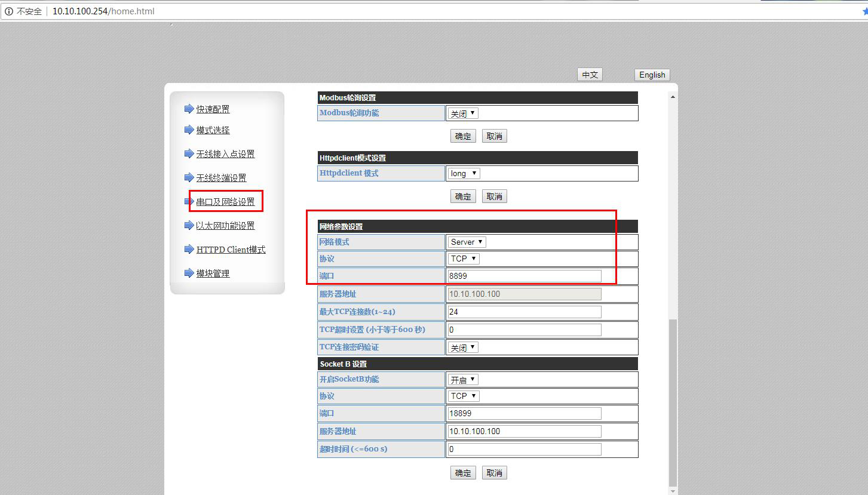The height and width of the screenshot is (495, 868).
Task: Click the site info icon in address bar
Action: (x=9, y=11)
